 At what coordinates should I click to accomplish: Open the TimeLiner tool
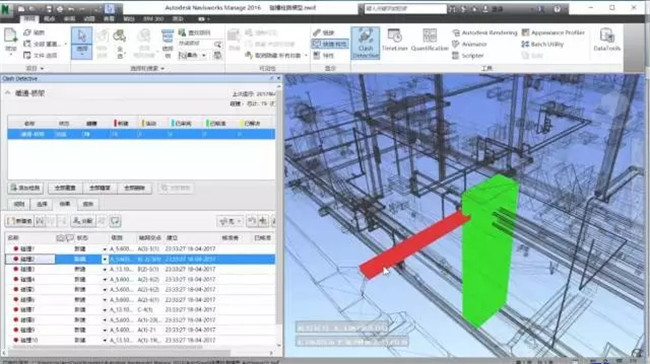(x=394, y=41)
